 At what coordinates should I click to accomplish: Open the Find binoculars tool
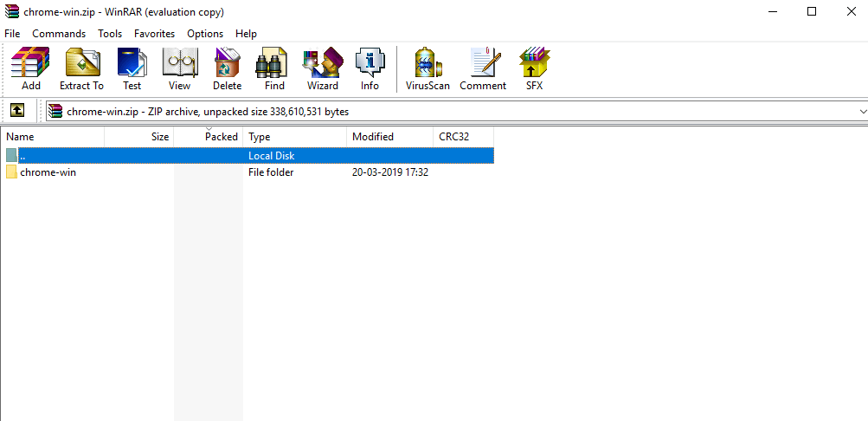pyautogui.click(x=274, y=68)
